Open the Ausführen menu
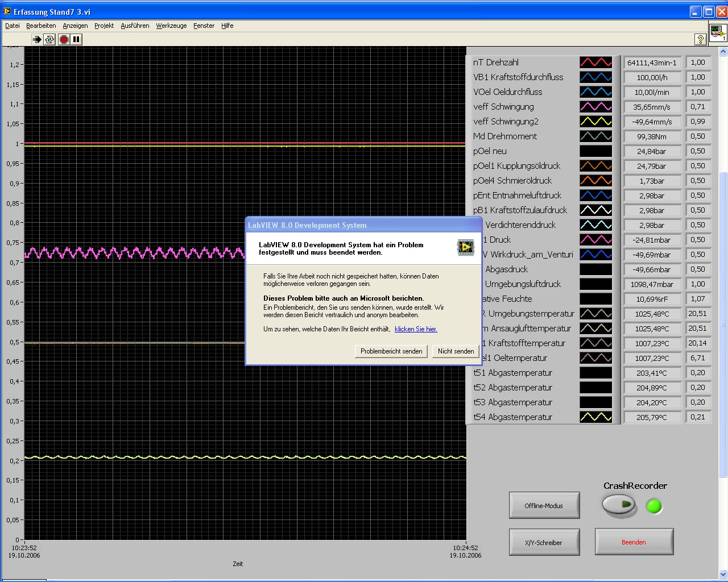The width and height of the screenshot is (728, 582). click(135, 26)
